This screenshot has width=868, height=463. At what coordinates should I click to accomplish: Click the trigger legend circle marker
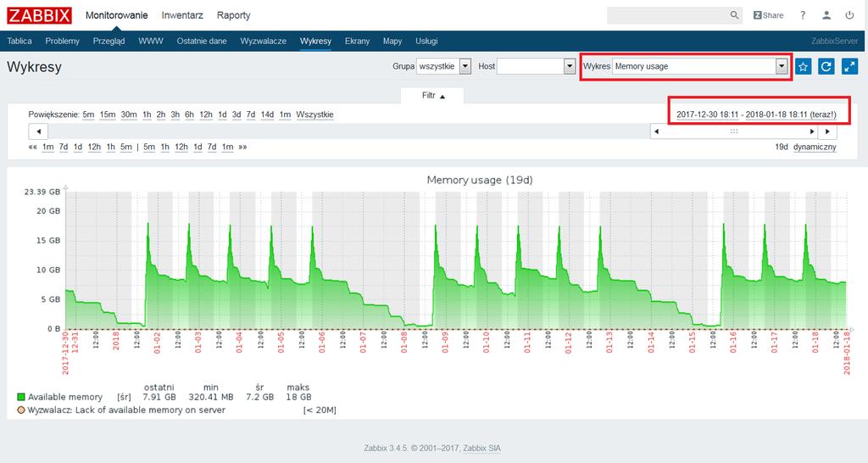coord(21,410)
